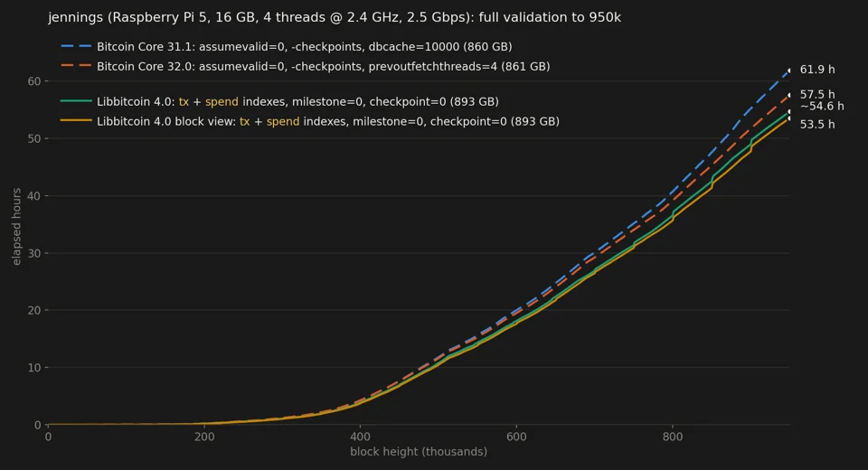Click x-axis tick label 400
The image size is (868, 470).
[x=361, y=437]
